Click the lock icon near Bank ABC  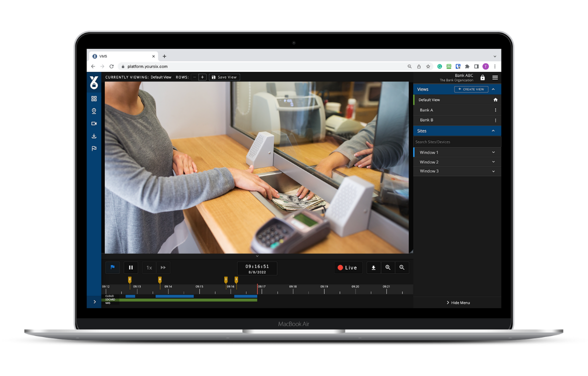tap(482, 78)
